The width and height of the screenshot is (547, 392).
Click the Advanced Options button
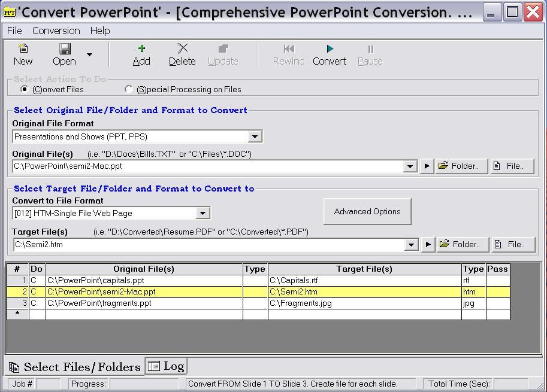367,211
